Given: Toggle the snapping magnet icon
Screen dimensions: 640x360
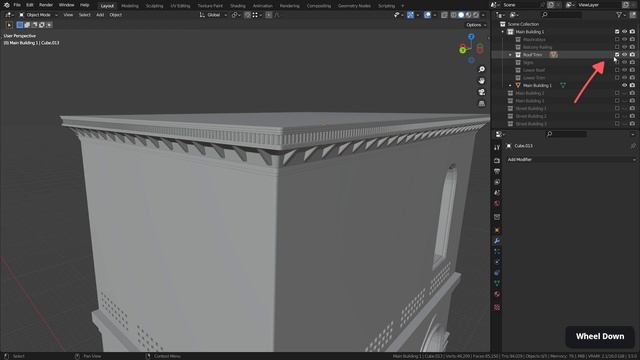Looking at the screenshot, I should coord(247,15).
